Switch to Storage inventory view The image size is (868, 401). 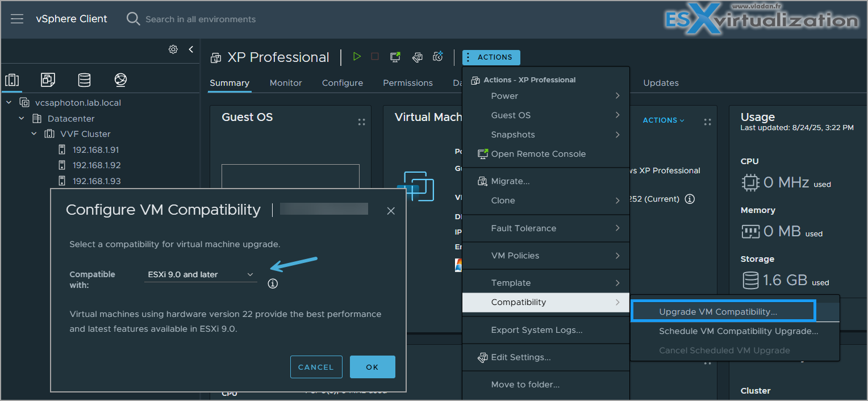coord(84,80)
